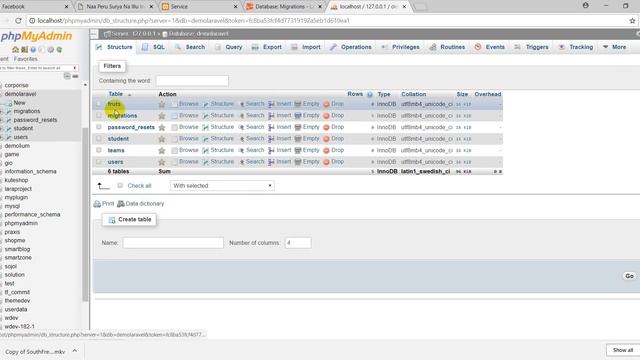Star the password_resets table as favorite
This screenshot has height=360, width=640.
pyautogui.click(x=162, y=127)
